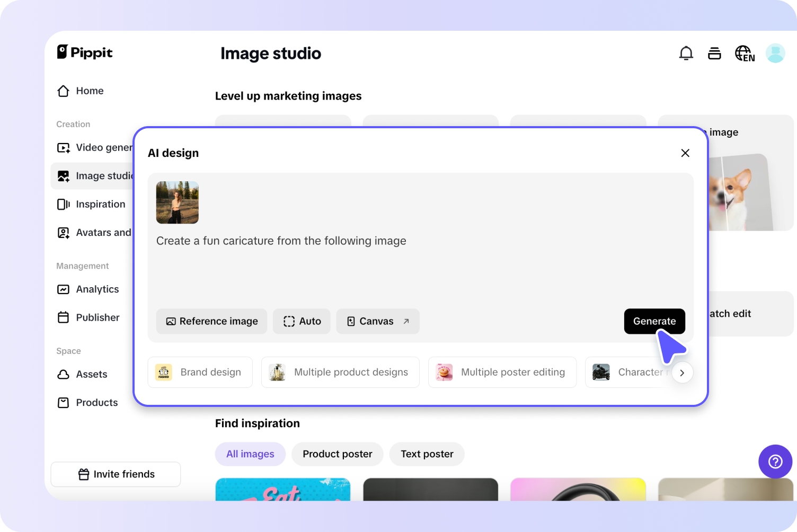Click the Image studio icon
Screen dimensions: 797x532
(64, 176)
